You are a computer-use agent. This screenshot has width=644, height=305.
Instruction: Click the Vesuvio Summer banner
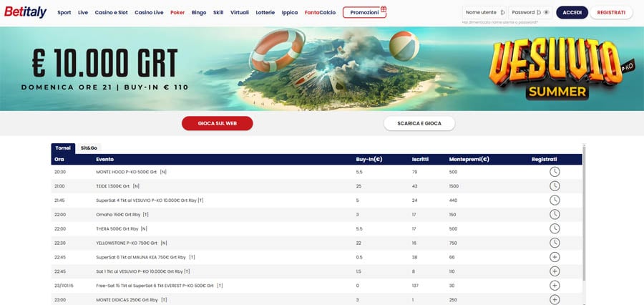[x=322, y=69]
